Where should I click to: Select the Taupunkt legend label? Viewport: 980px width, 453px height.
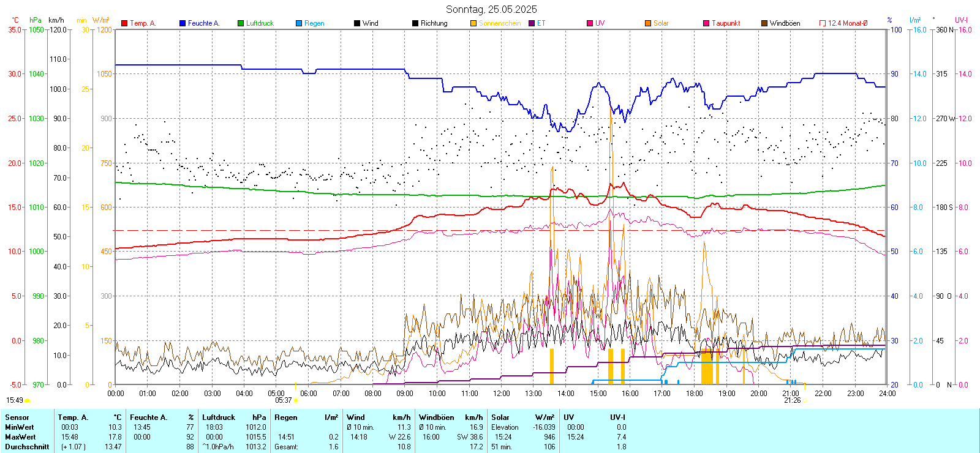[x=726, y=23]
